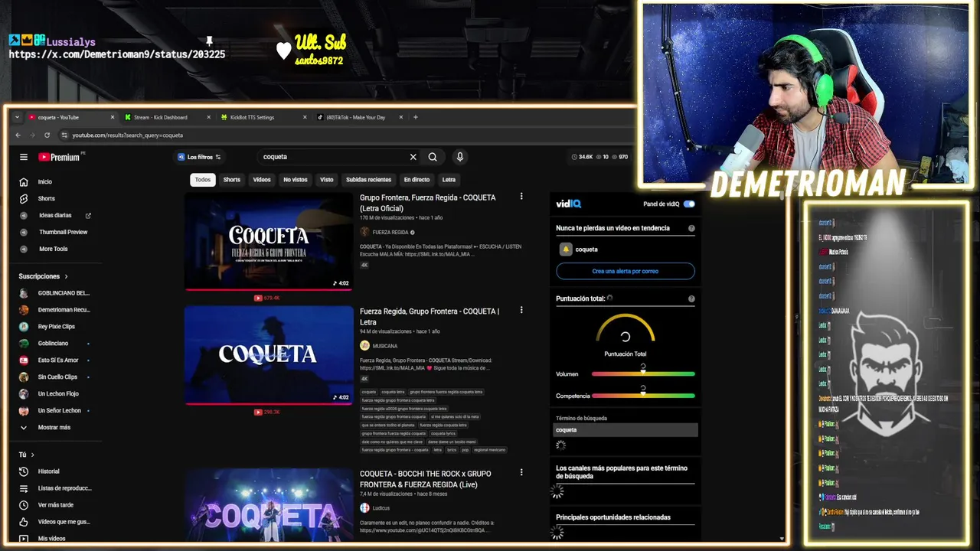Image resolution: width=980 pixels, height=551 pixels.
Task: Open FUERZA REGIDA channel avatar
Action: (364, 232)
